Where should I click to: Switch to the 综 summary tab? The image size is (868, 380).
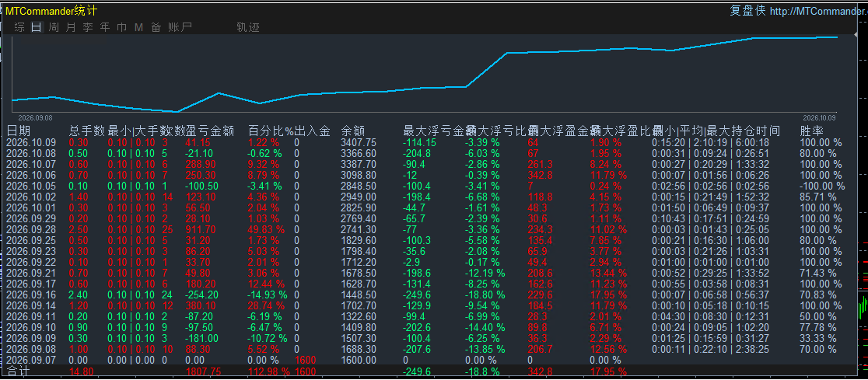coord(19,27)
